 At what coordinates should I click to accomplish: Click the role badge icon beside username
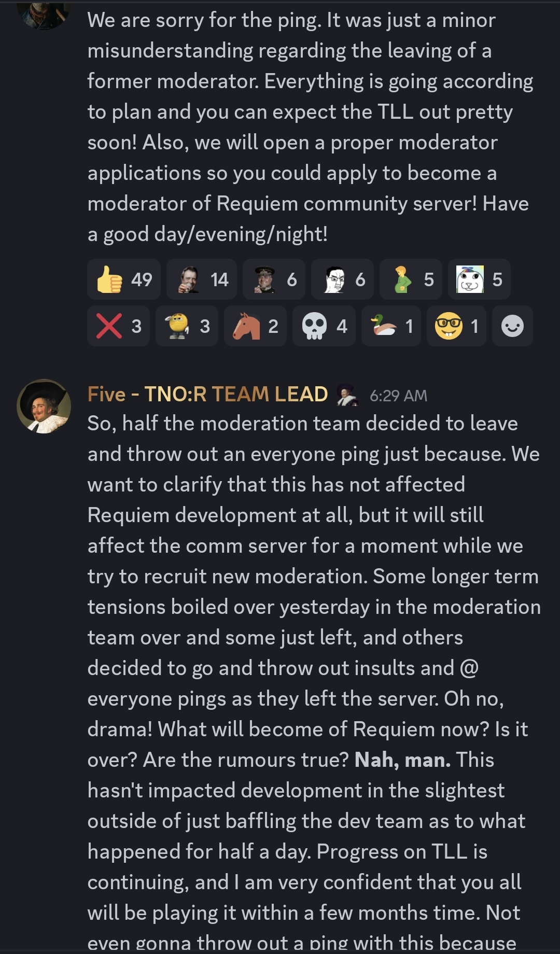pos(347,395)
